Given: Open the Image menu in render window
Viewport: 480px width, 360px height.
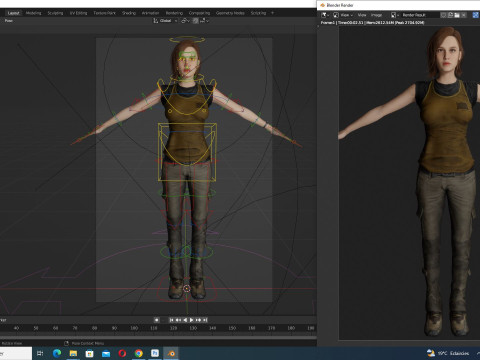Looking at the screenshot, I should tap(376, 15).
